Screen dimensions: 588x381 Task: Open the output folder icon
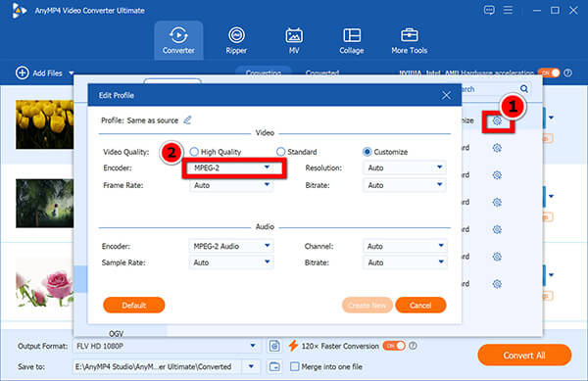pos(274,366)
